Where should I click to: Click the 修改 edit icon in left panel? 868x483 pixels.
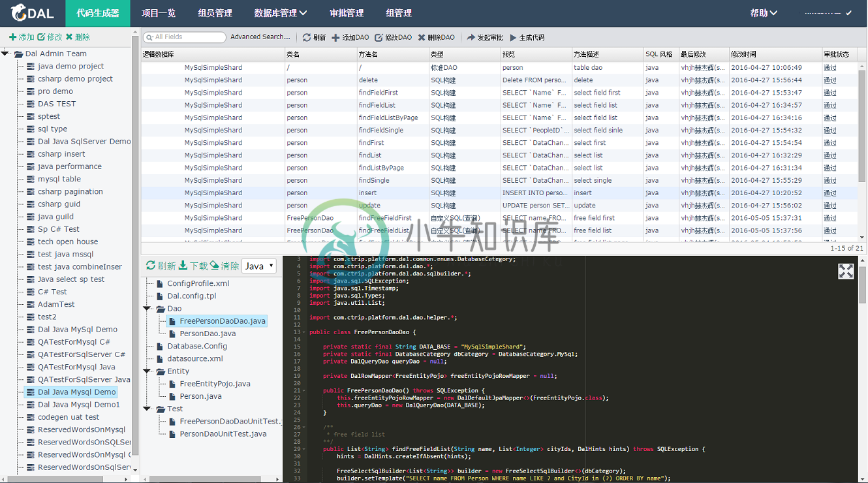tap(41, 37)
